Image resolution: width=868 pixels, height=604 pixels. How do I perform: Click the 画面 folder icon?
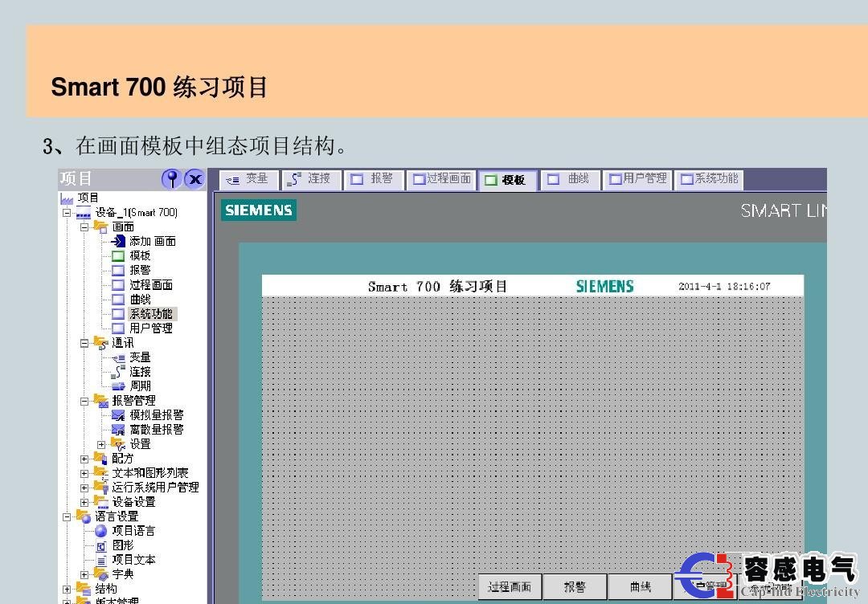(x=100, y=226)
